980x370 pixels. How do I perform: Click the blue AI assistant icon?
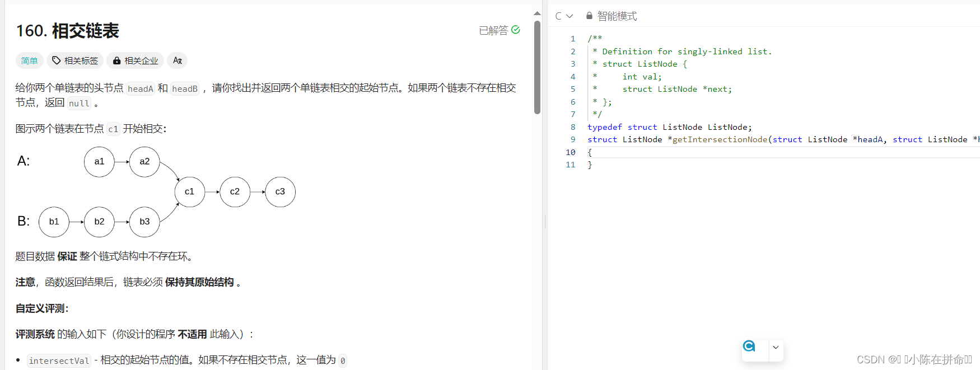pyautogui.click(x=749, y=346)
